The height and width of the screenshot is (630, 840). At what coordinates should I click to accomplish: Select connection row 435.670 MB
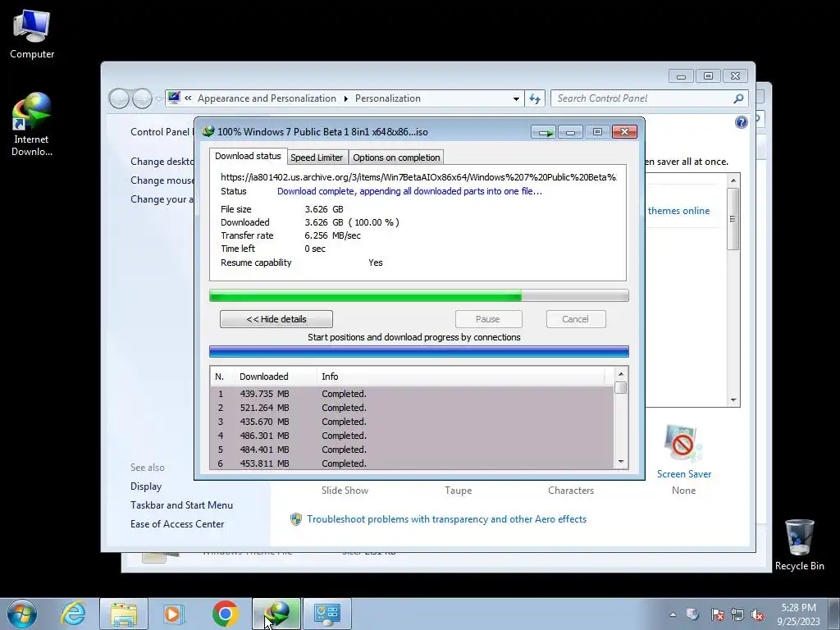click(x=412, y=422)
